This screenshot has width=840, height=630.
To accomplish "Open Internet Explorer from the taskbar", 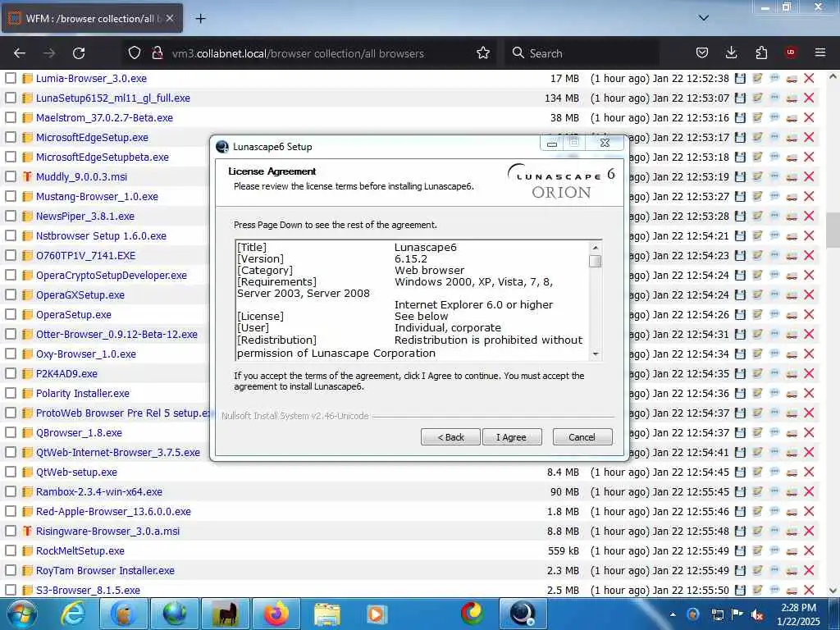I will click(73, 614).
